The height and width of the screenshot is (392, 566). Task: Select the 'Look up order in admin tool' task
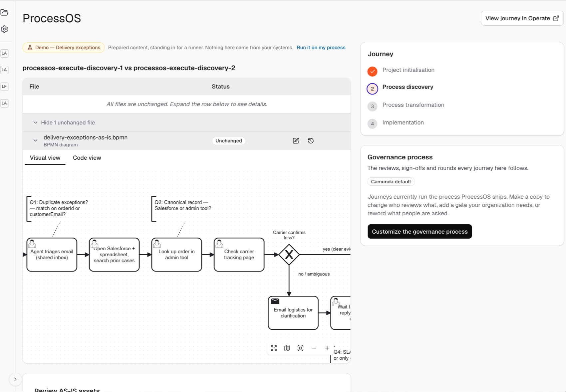tap(176, 255)
